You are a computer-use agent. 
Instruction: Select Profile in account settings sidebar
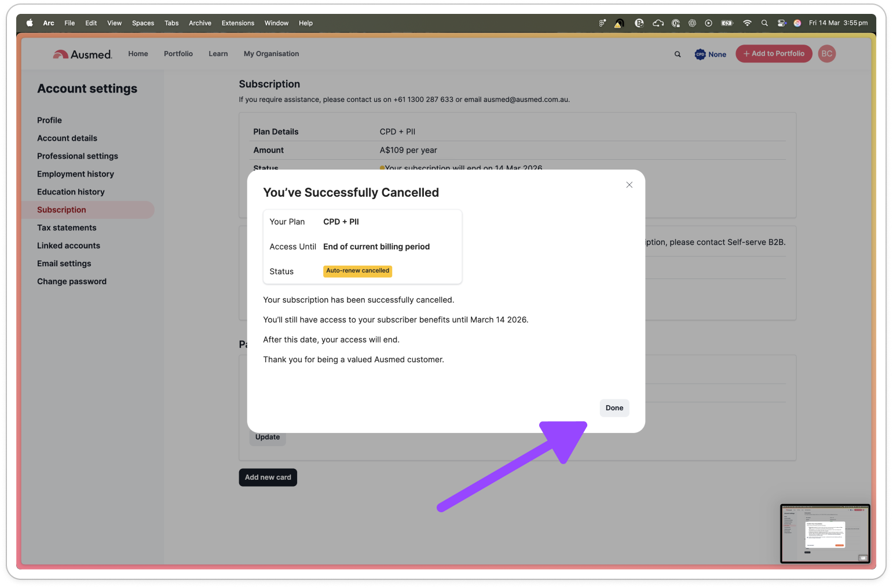(49, 120)
